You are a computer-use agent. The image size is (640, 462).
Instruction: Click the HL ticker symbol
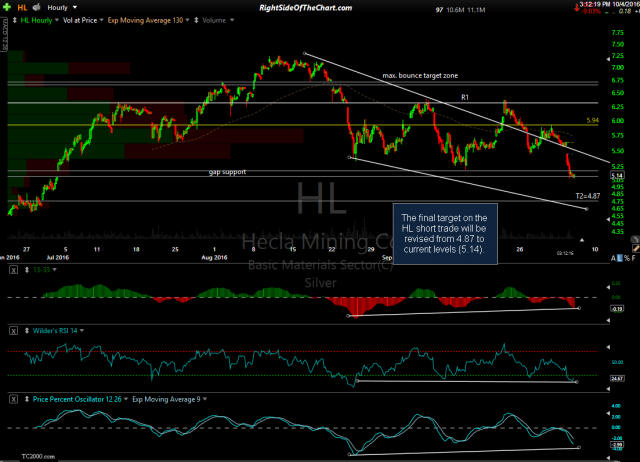(22, 7)
